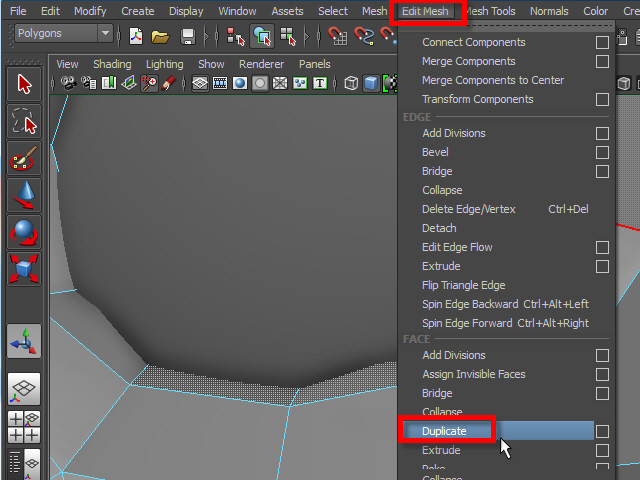Pick the Select tool arrow in toolbox
The image size is (640, 480).
click(24, 84)
